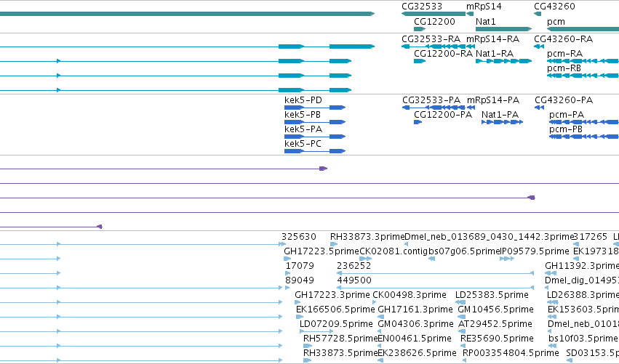Select EST label AT29452.5prime

click(495, 325)
